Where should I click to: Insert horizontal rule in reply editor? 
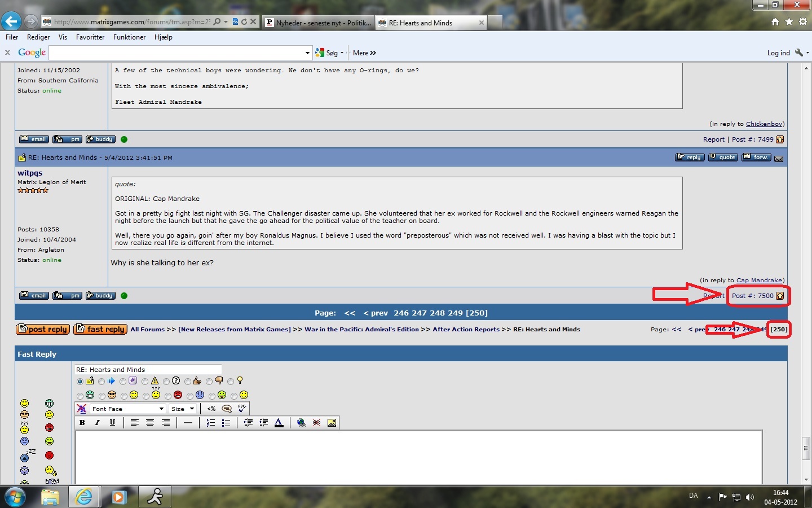coord(188,422)
